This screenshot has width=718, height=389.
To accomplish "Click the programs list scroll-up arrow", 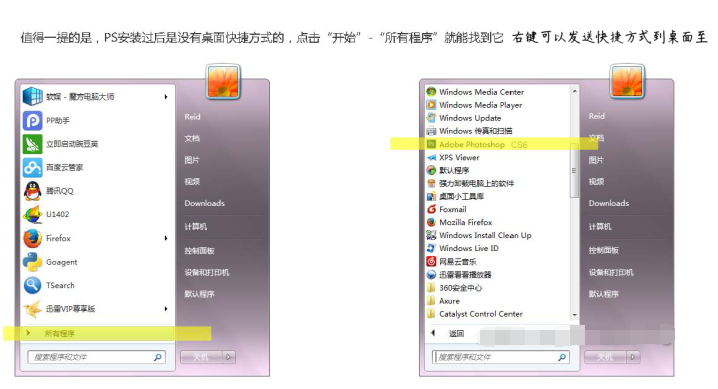I will [x=574, y=92].
